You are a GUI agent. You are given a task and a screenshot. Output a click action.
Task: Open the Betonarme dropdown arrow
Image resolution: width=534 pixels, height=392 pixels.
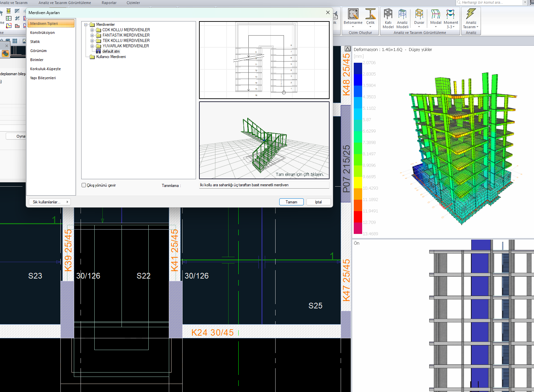tap(353, 27)
